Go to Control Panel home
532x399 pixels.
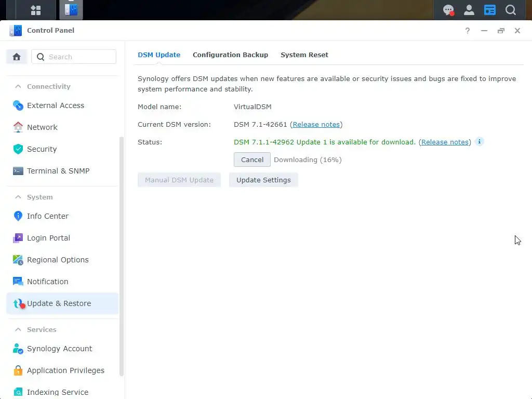[x=17, y=57]
